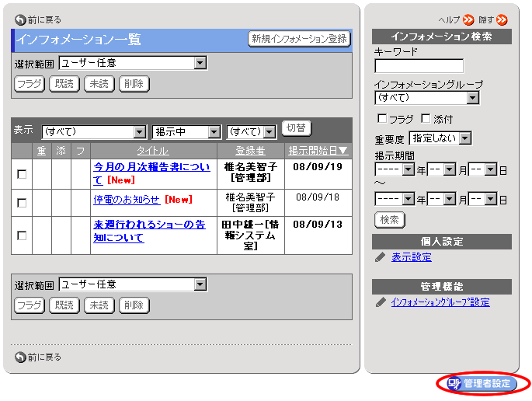Open the first 表示 (すべて) dropdown

tap(94, 132)
